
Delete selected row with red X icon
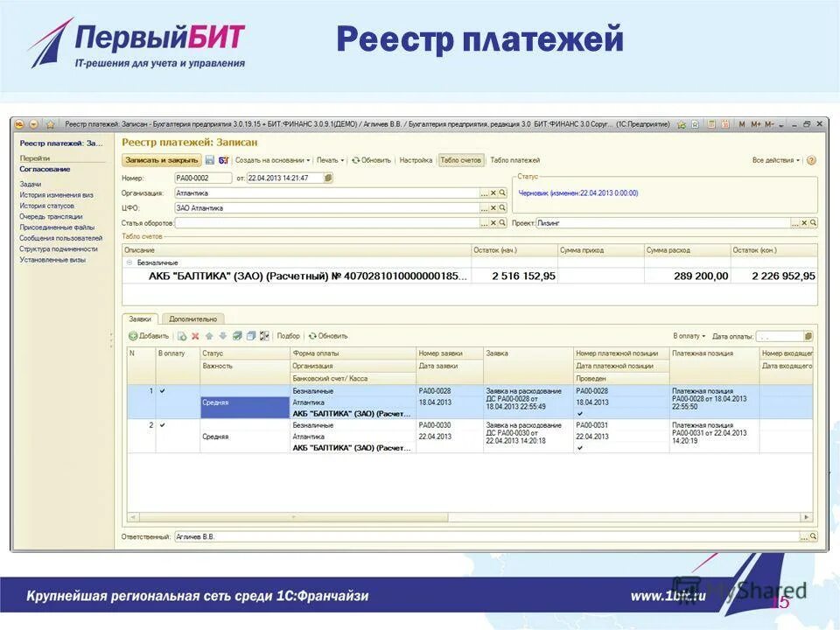click(x=195, y=336)
